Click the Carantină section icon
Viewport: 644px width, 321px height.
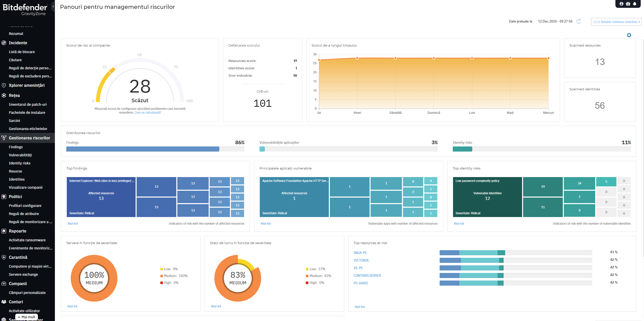click(4, 257)
